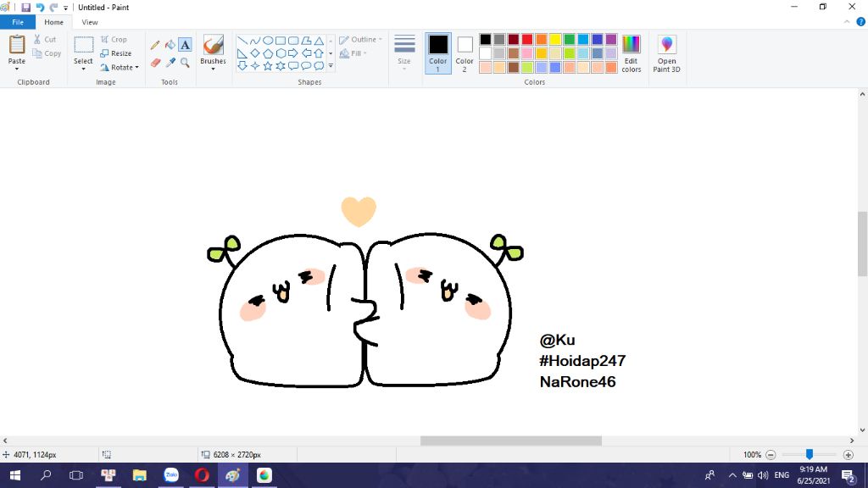Open Paint Help question mark icon

[861, 22]
